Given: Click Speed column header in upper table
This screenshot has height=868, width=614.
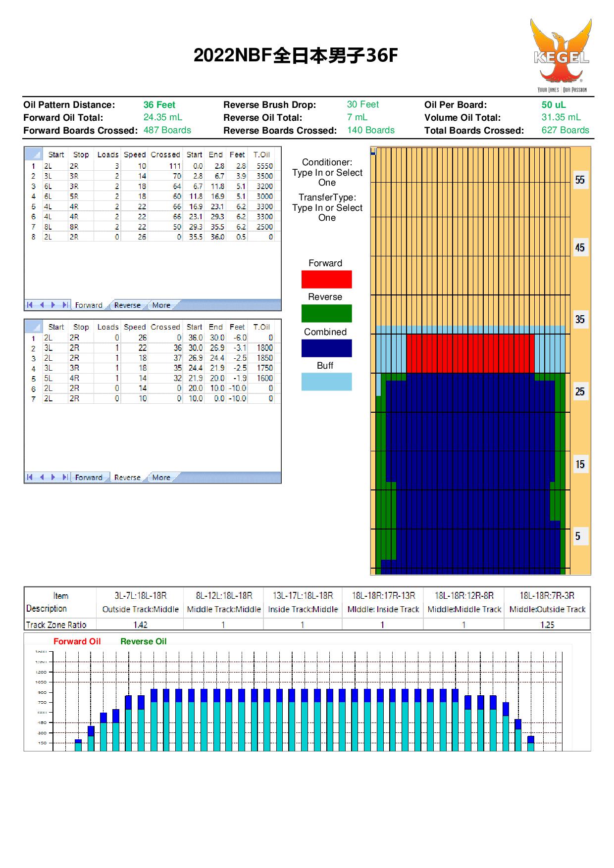Looking at the screenshot, I should click(135, 154).
